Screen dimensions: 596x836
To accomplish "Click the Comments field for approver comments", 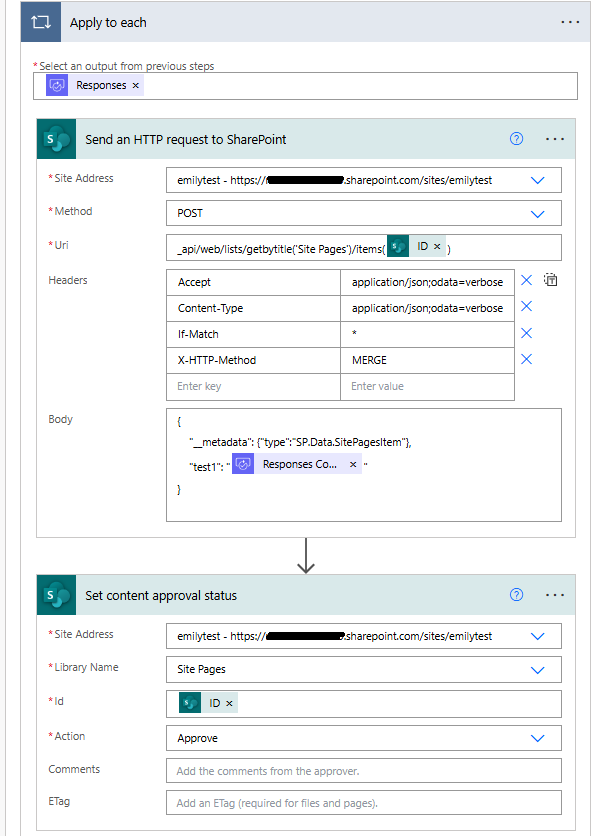I will coord(363,770).
